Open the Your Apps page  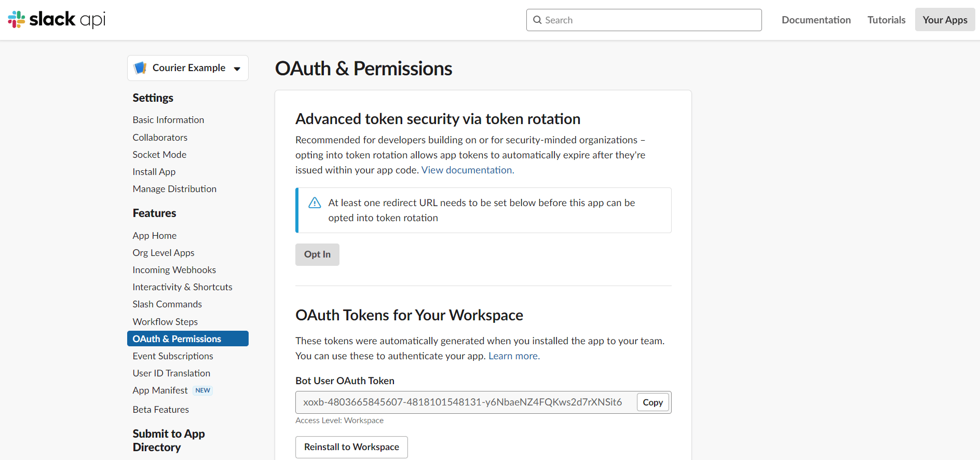point(944,19)
